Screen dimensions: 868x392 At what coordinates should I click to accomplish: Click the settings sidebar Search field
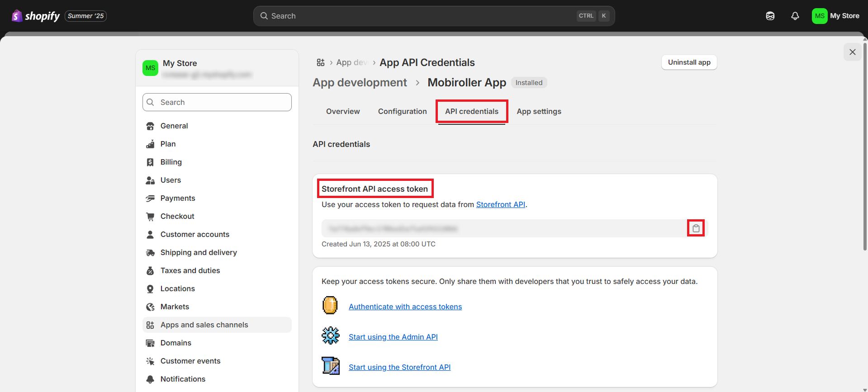pos(217,102)
